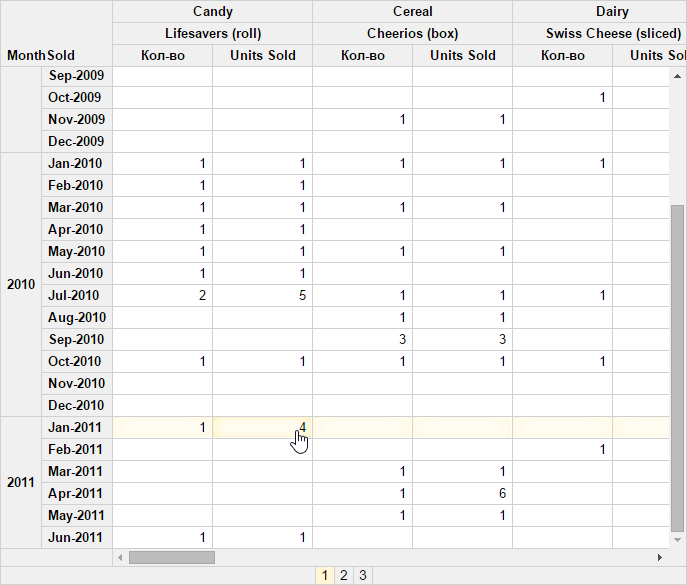Click Кол-во header under Lifesavers
Viewport: 687px width, 585px height.
pos(163,56)
